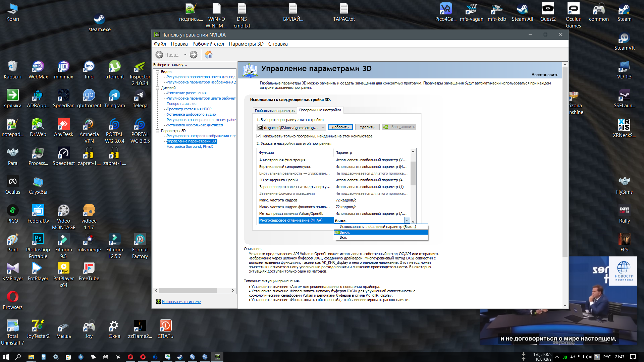Collapse the Видео tree node
Screen dimensions: 644x362
pos(157,72)
